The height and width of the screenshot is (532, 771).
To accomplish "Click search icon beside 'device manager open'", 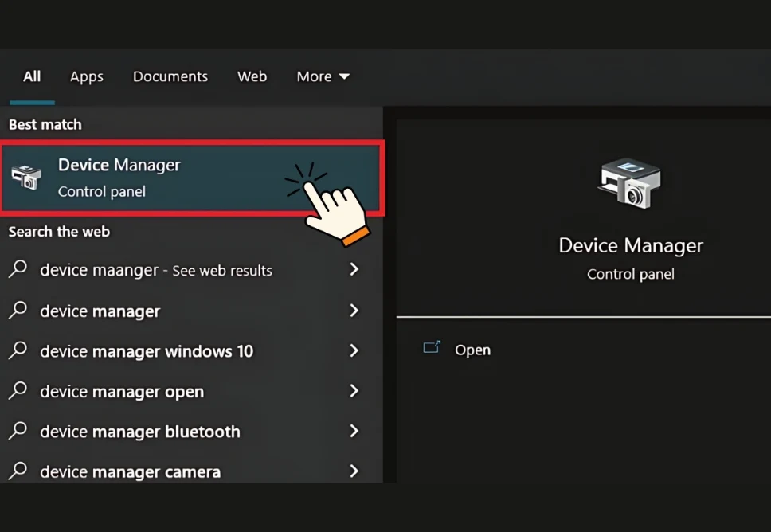I will pyautogui.click(x=18, y=391).
